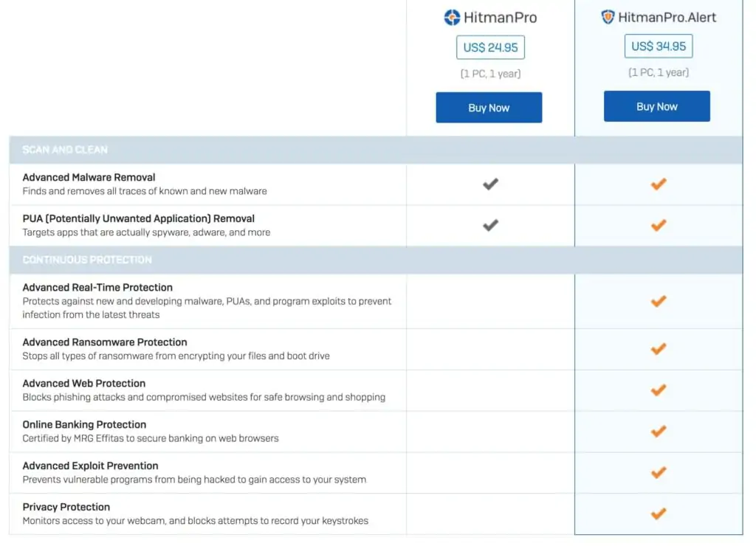Viewport: 756px width, 546px height.
Task: Click 'Stops all types of ransomware' description
Action: pos(176,356)
